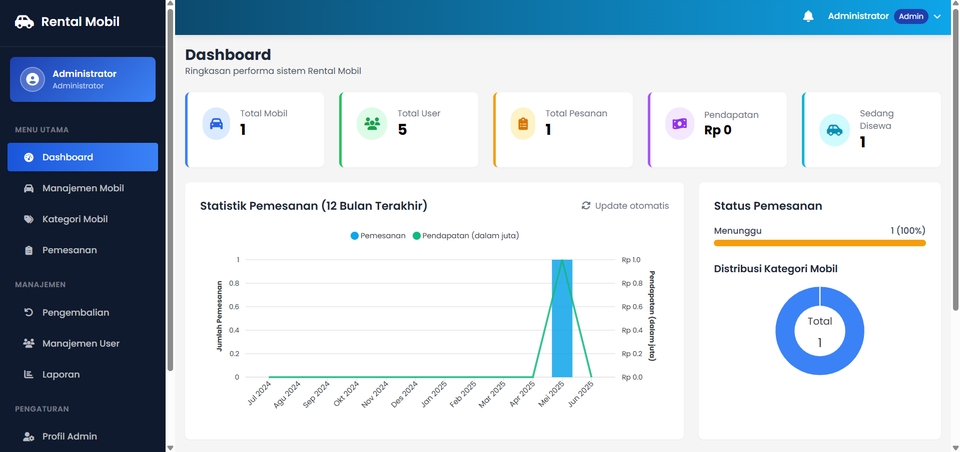This screenshot has width=960, height=452.
Task: Click the blue car icon on Total Mobil card
Action: point(216,124)
